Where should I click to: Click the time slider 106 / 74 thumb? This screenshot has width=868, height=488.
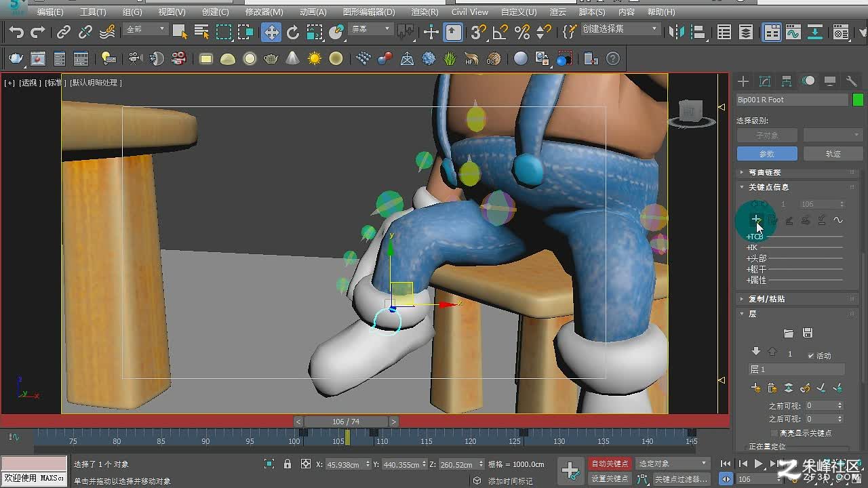click(x=346, y=422)
